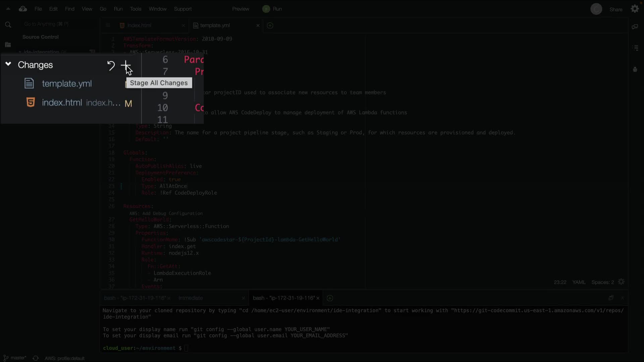Open the Collaborate panel icon on right edge
The image size is (644, 362).
point(635,27)
